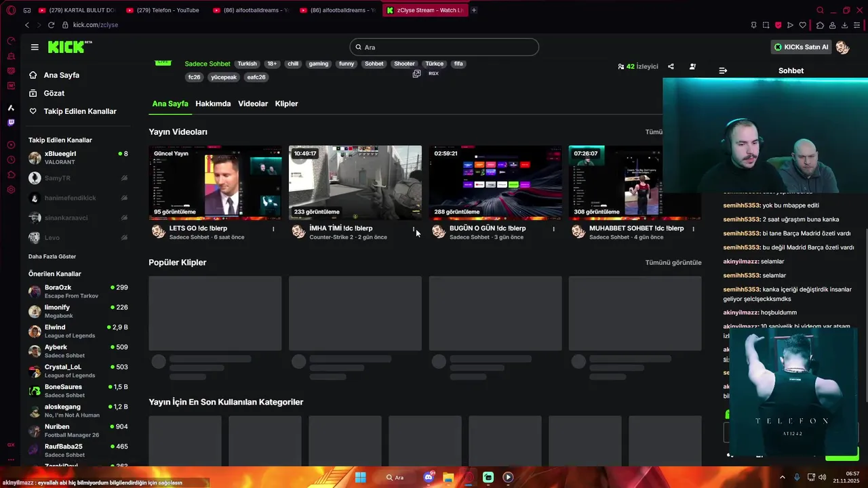Open Nuriben recommended channel
868x488 pixels.
click(x=78, y=430)
